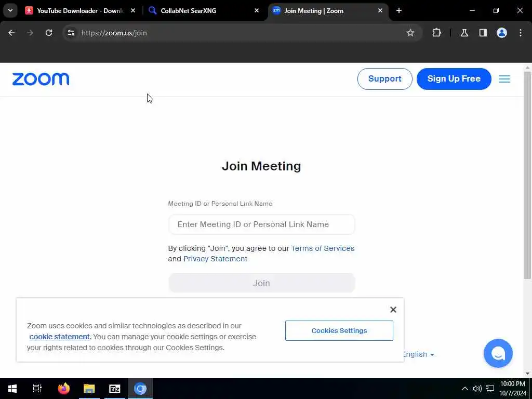Open the network tray icon
The image size is (532, 399).
click(490, 389)
